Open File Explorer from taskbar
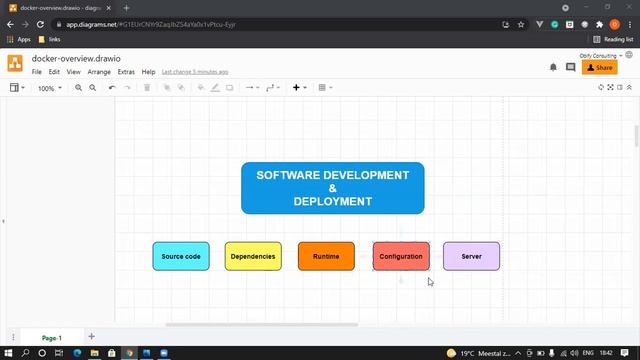640x360 pixels. (x=94, y=353)
